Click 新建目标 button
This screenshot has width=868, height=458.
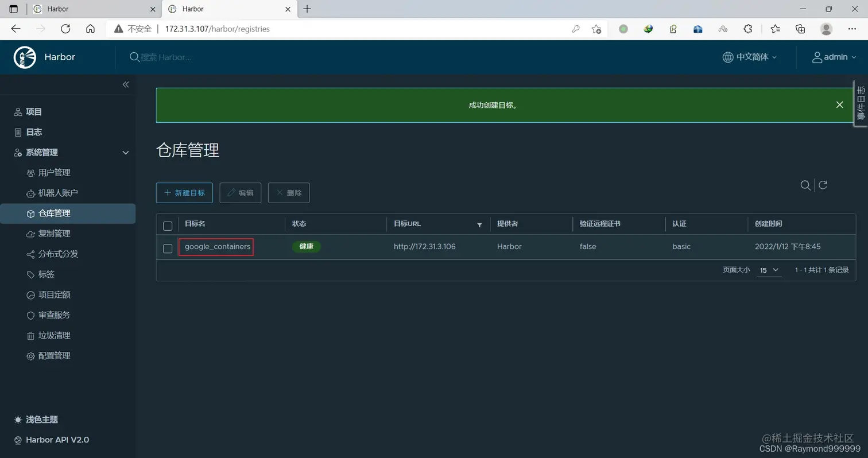click(x=184, y=193)
